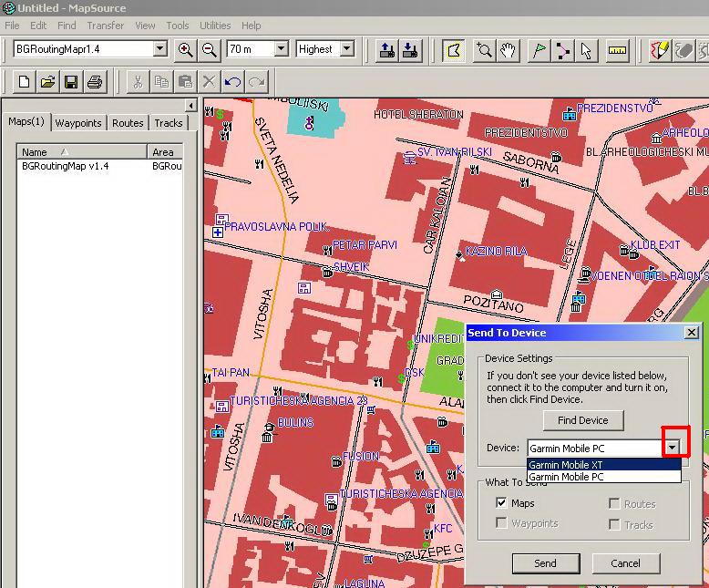Sort list by Area column header

(x=165, y=152)
